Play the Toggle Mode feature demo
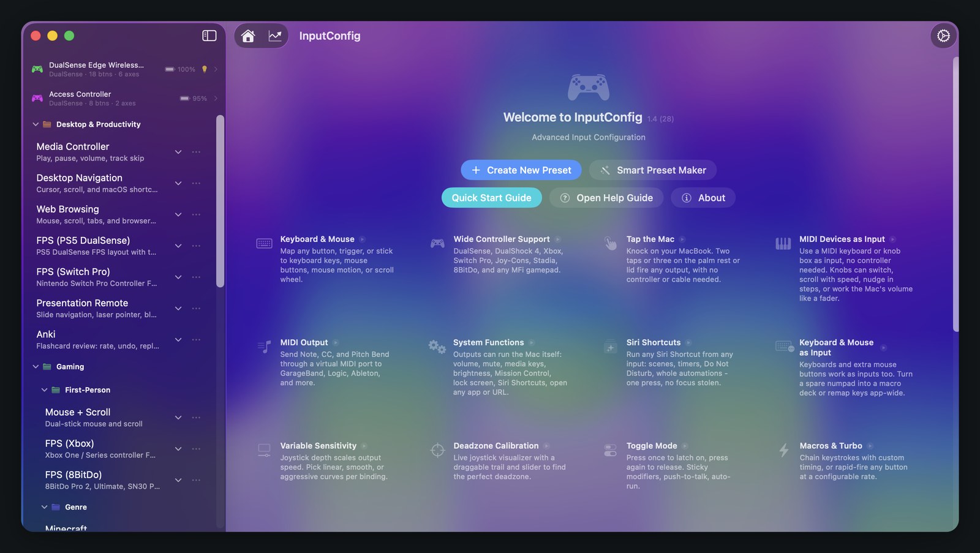The image size is (980, 553). click(x=685, y=446)
